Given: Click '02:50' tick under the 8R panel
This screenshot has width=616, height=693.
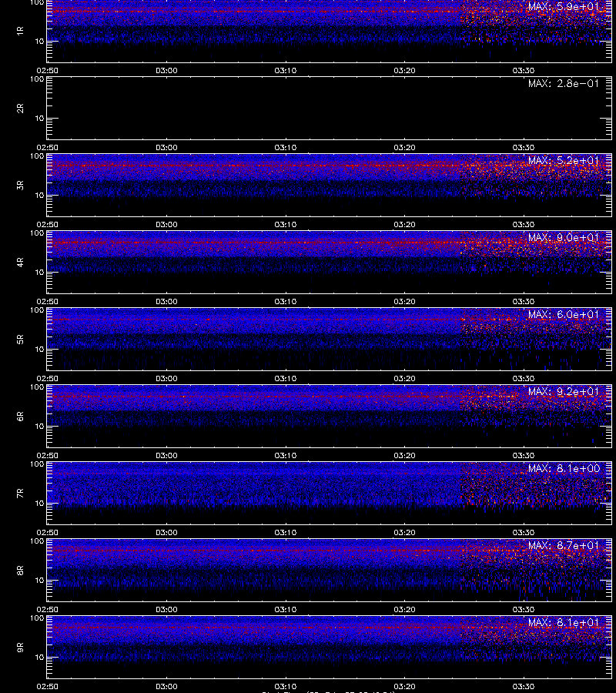Looking at the screenshot, I should (x=47, y=610).
